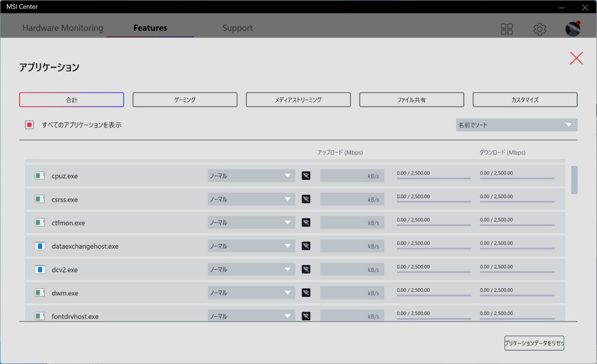Click the block icon in dataexchangehost.exe row
This screenshot has width=597, height=364.
tap(306, 246)
